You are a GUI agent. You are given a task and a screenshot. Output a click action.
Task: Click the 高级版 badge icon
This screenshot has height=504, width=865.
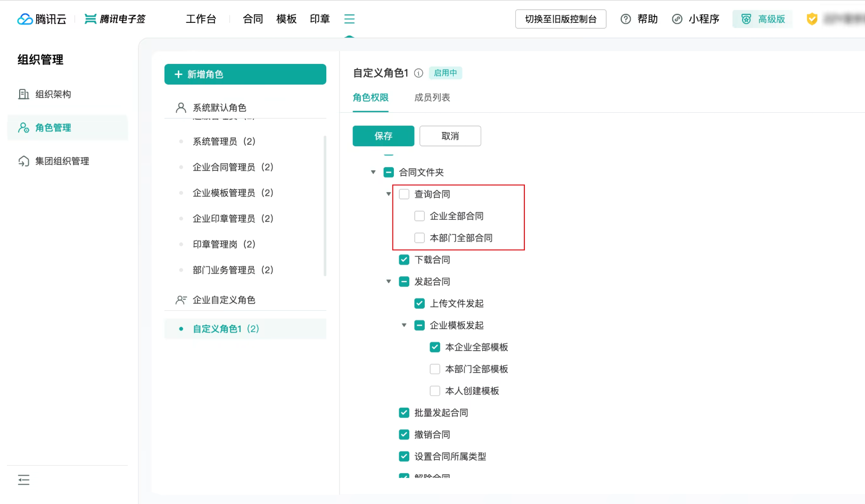point(746,19)
